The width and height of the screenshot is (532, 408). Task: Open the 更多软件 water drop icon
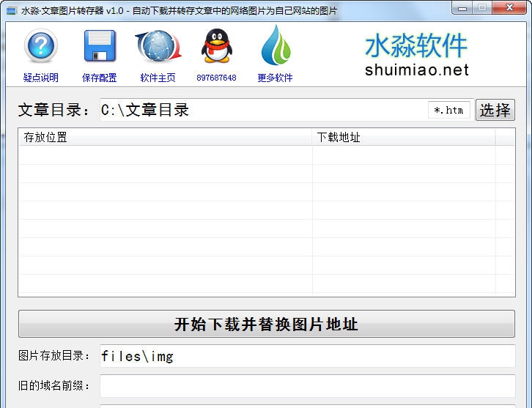pyautogui.click(x=276, y=45)
